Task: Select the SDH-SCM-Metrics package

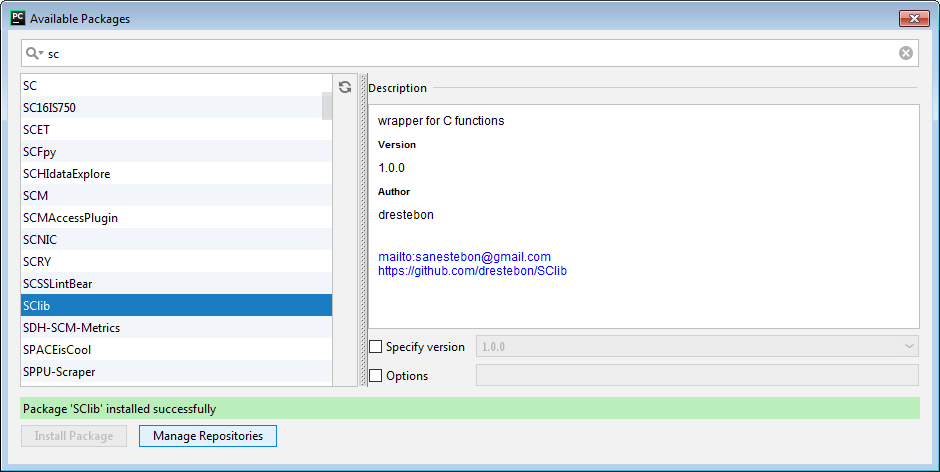Action: pyautogui.click(x=176, y=327)
